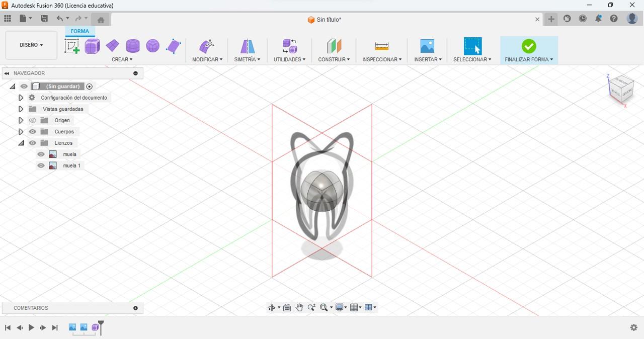Expand the COMENTARIOS panel plus button
Screen dimensions: 644x339
click(x=135, y=308)
